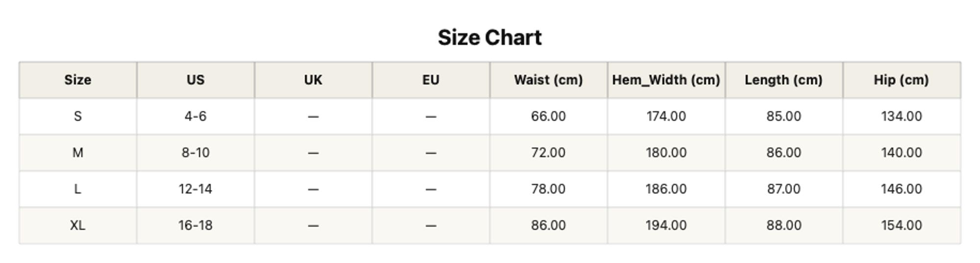Select the Waist (cm) column header
Image resolution: width=980 pixels, height=263 pixels.
tap(548, 80)
